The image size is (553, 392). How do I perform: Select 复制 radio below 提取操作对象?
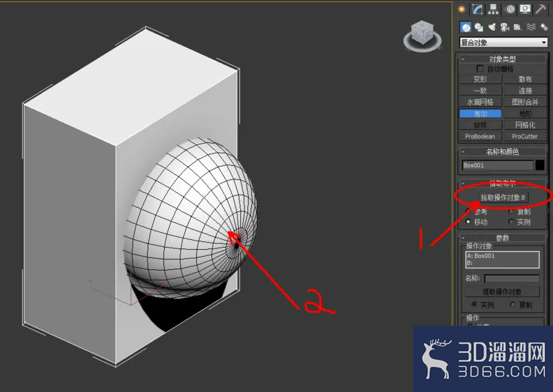coord(513,304)
